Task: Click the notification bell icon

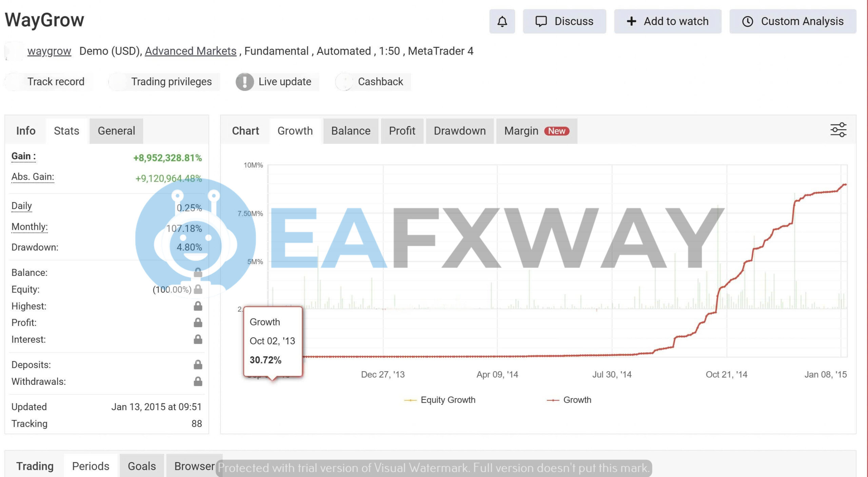Action: [502, 21]
